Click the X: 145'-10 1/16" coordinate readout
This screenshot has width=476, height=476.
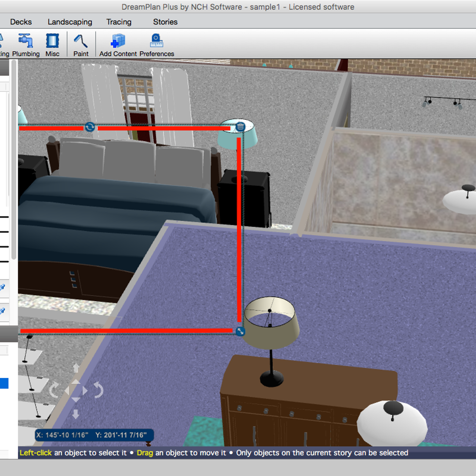[62, 435]
